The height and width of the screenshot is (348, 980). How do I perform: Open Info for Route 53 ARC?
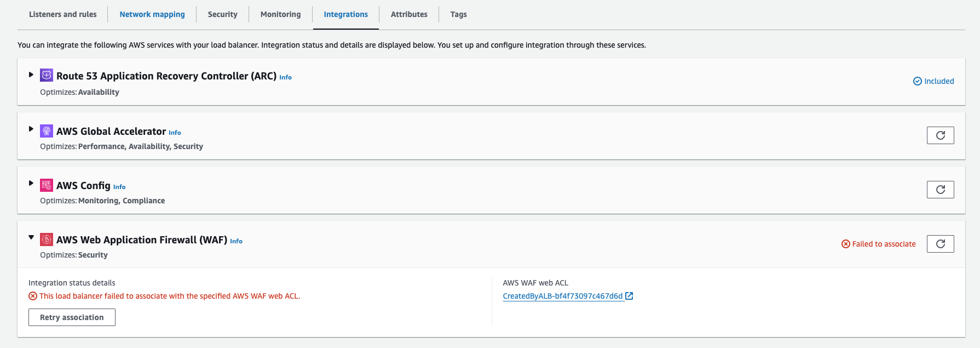[x=285, y=77]
